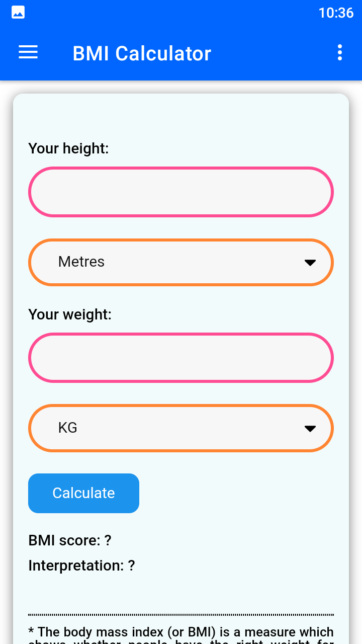Image resolution: width=362 pixels, height=644 pixels.
Task: Tap the dropdown arrow on the KG selector
Action: pos(311,428)
